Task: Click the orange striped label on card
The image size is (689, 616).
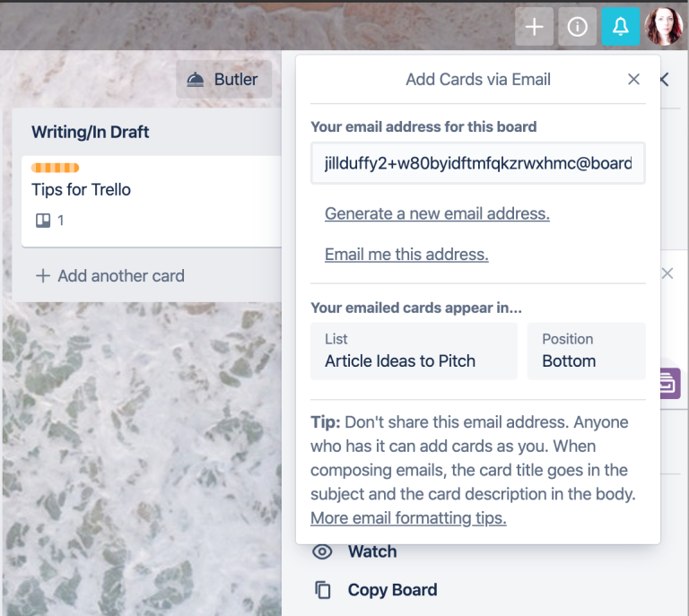Action: coord(56,168)
